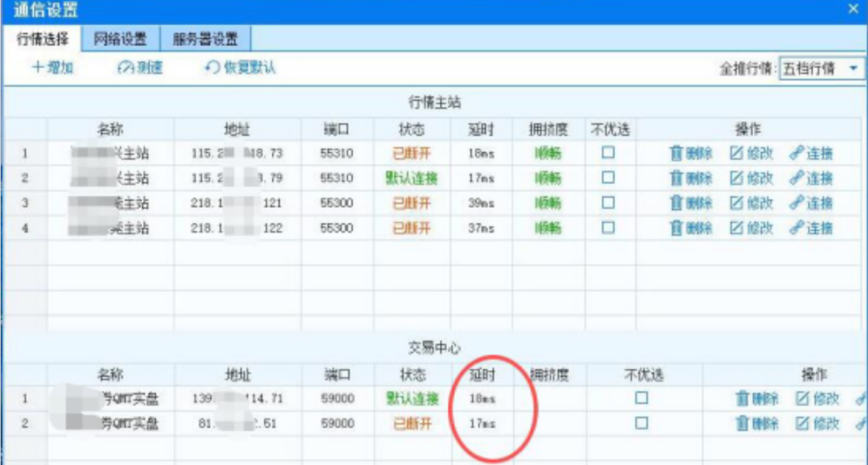Click 状态 column header in 交易中心
The image size is (868, 465).
coord(412,375)
